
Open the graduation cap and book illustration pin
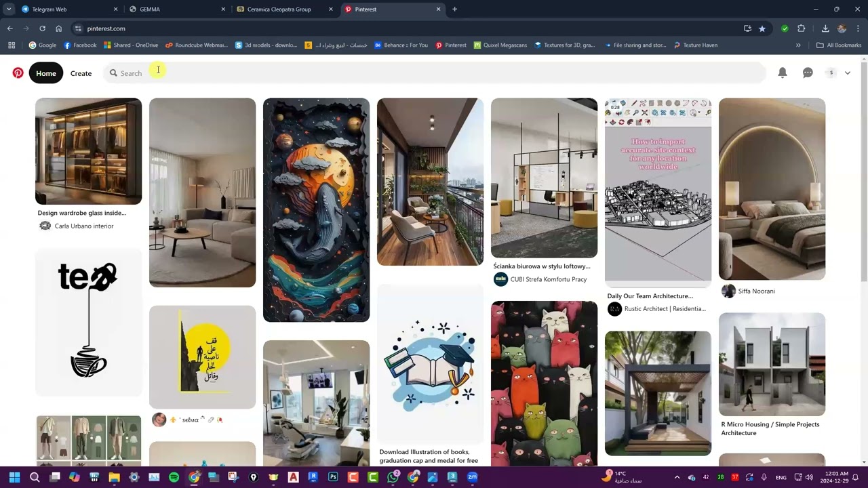pos(430,364)
